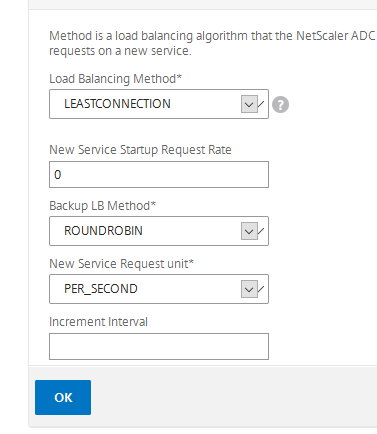
Task: Click the Increment Interval label
Action: pos(98,322)
